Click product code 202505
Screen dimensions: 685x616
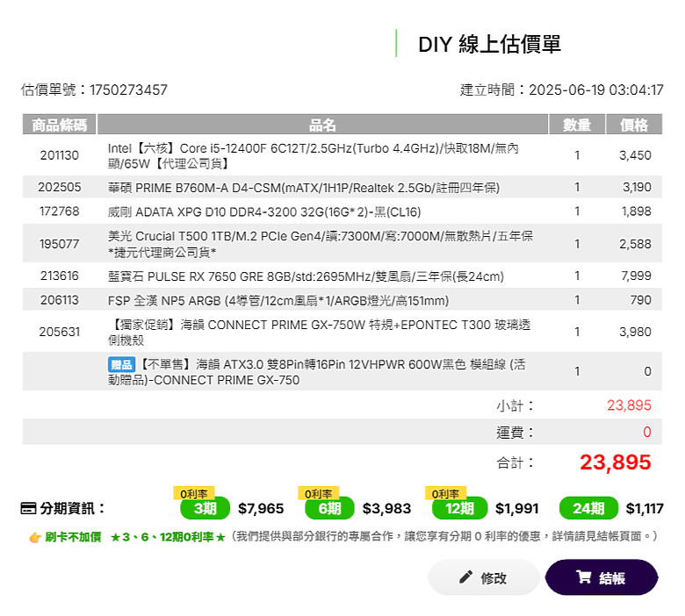click(x=60, y=187)
